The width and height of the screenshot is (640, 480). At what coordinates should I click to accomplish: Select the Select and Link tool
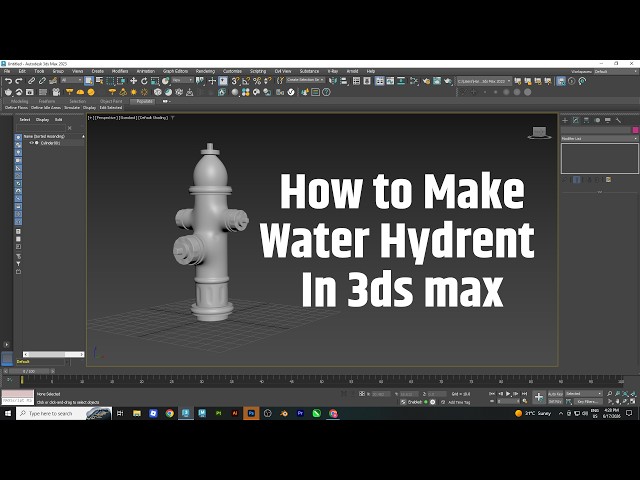point(31,81)
